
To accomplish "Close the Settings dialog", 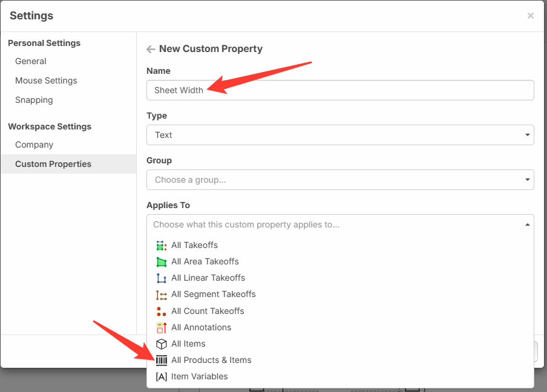I will pyautogui.click(x=531, y=16).
